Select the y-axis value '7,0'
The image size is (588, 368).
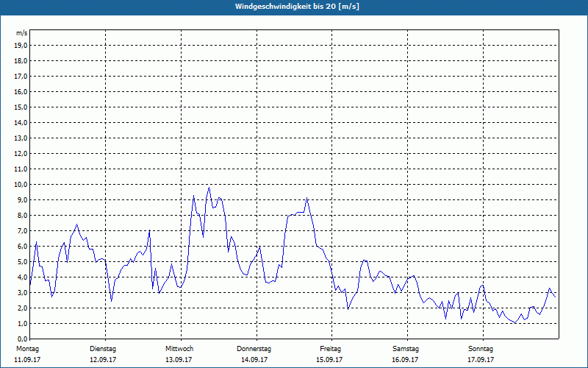(22, 231)
